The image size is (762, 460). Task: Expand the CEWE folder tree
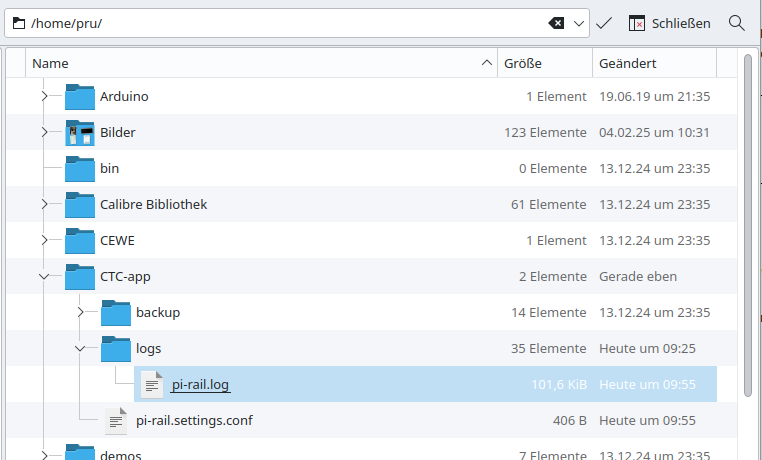point(44,240)
